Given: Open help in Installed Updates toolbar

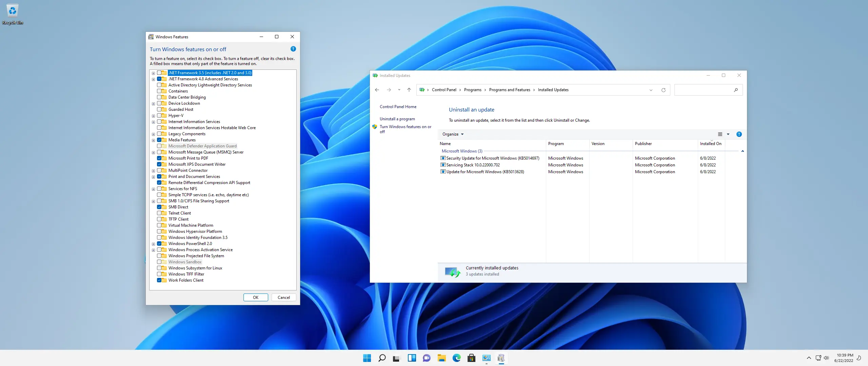Looking at the screenshot, I should click(739, 135).
